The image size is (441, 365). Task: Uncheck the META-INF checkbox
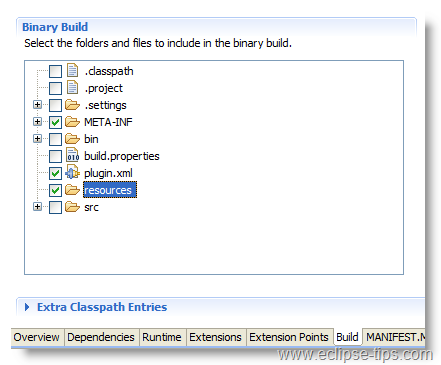(x=55, y=122)
